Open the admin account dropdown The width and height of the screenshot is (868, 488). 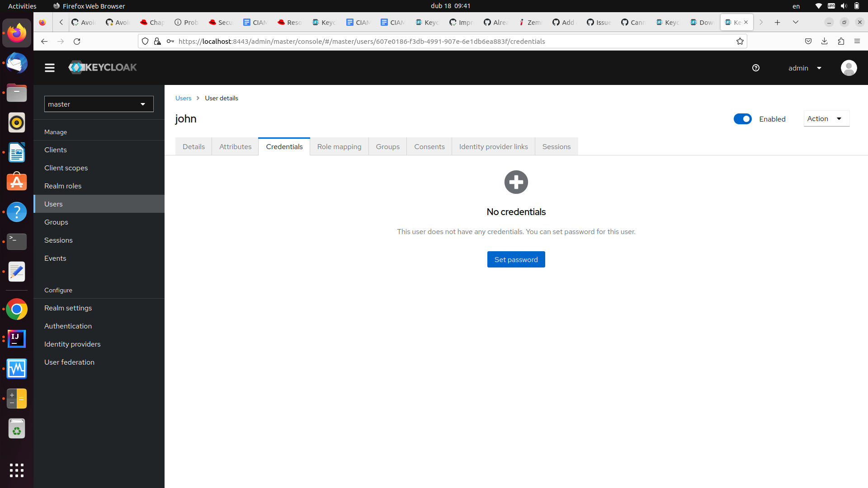(x=804, y=68)
